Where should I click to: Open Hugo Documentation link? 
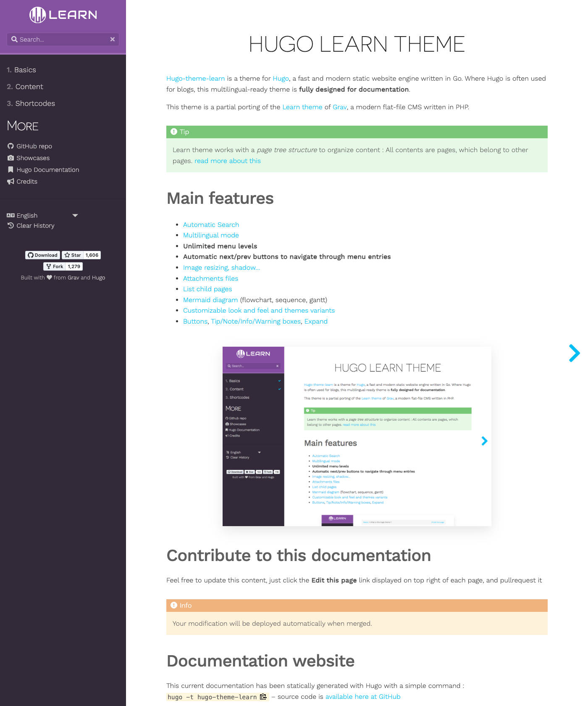[48, 170]
